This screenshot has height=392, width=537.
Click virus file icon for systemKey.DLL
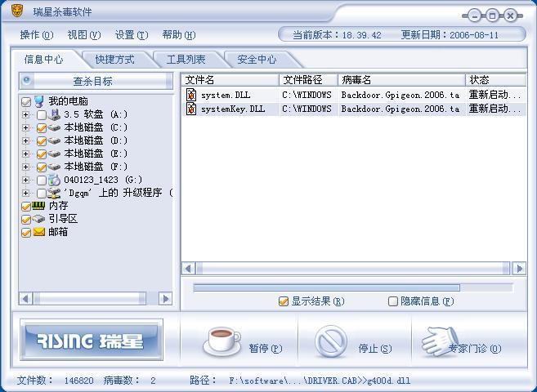pos(191,109)
